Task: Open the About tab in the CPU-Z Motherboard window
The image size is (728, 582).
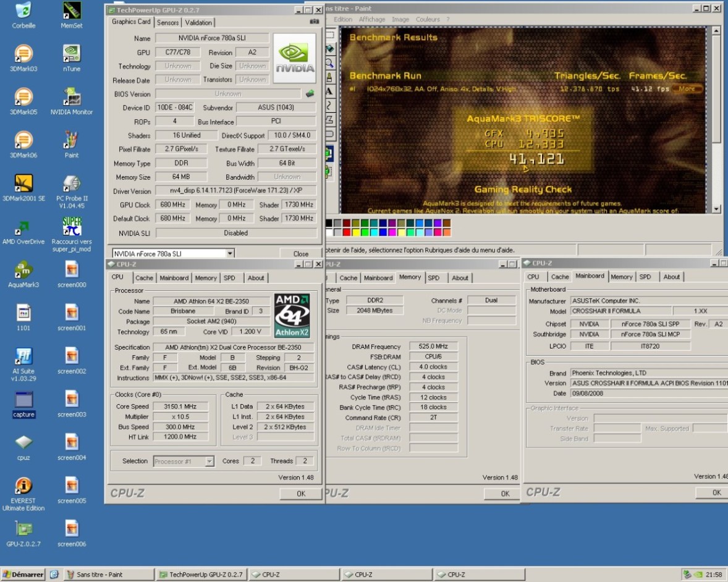Action: tap(671, 277)
